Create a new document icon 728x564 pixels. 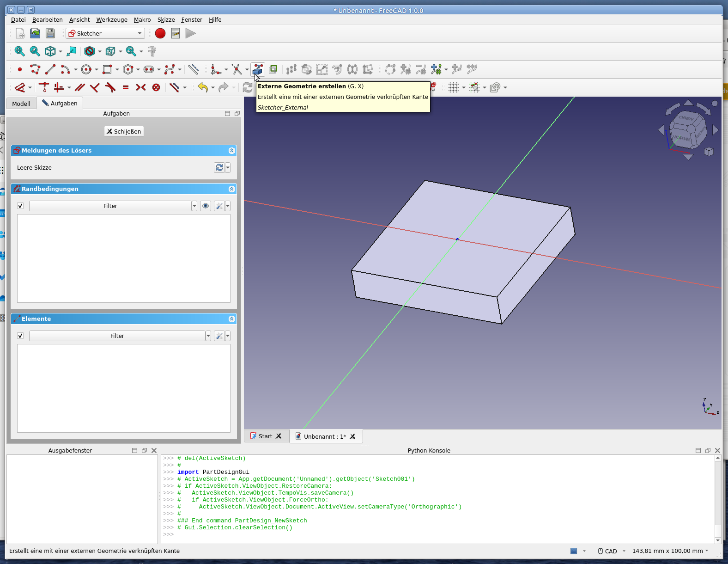pos(20,33)
